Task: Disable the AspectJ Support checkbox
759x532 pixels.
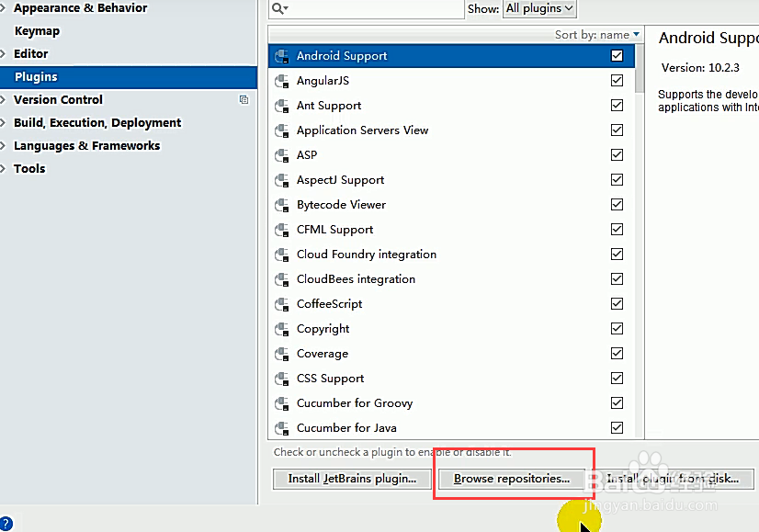Action: [x=617, y=179]
